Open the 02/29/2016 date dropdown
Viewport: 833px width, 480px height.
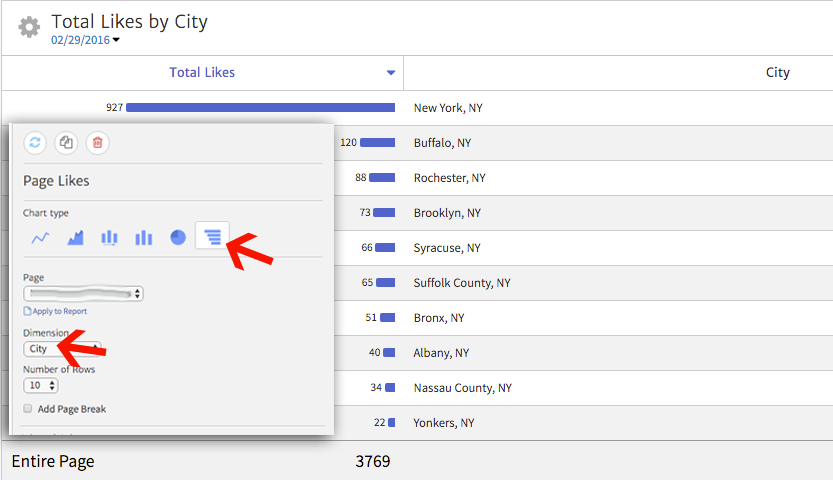coord(85,40)
